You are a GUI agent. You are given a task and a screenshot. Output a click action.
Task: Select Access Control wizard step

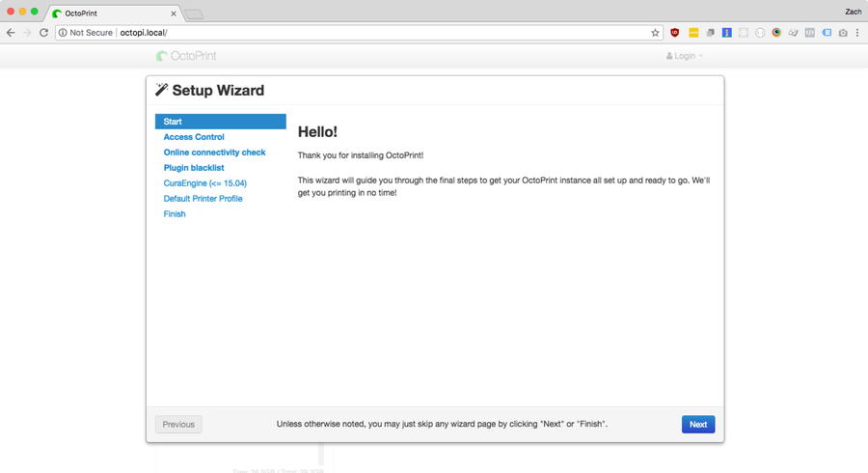194,137
